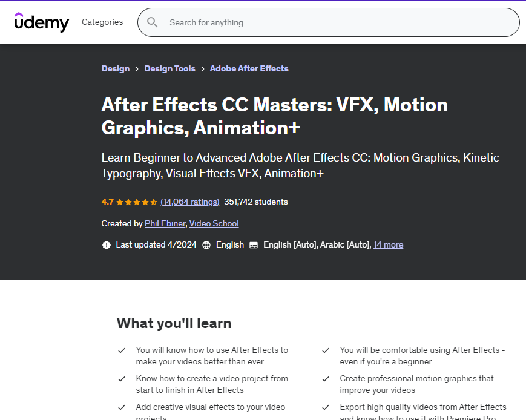Click the 4.7 rating score

pos(108,202)
